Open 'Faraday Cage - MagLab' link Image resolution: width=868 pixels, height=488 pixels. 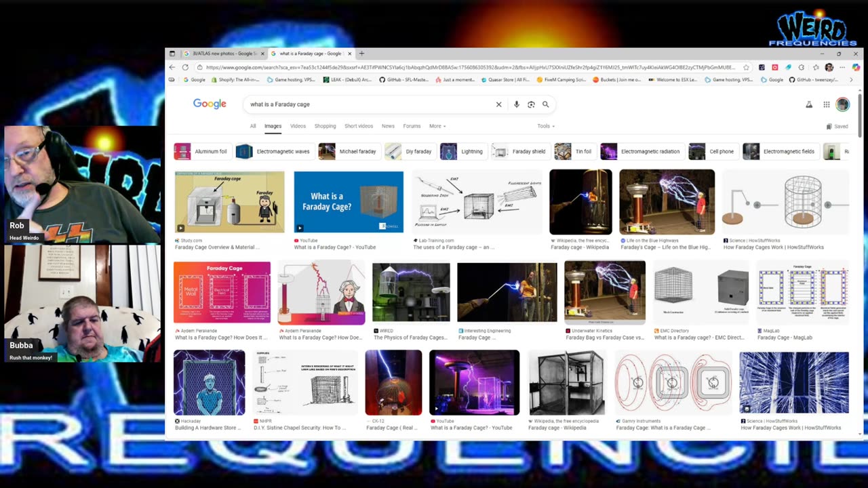784,338
